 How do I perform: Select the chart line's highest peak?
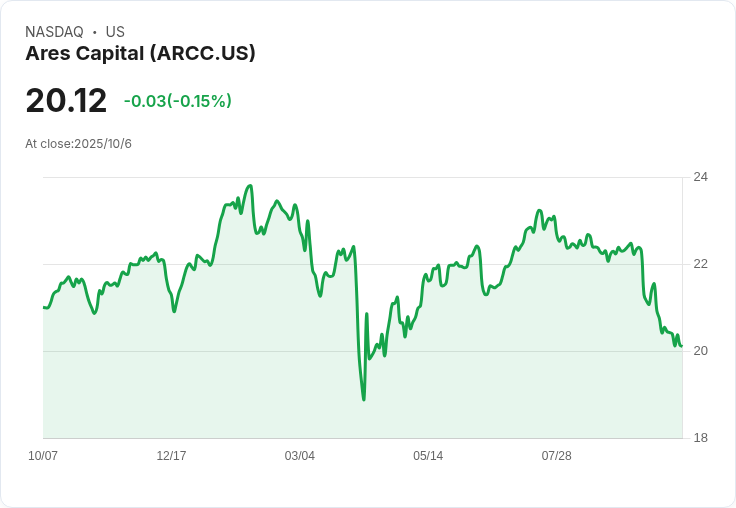250,186
